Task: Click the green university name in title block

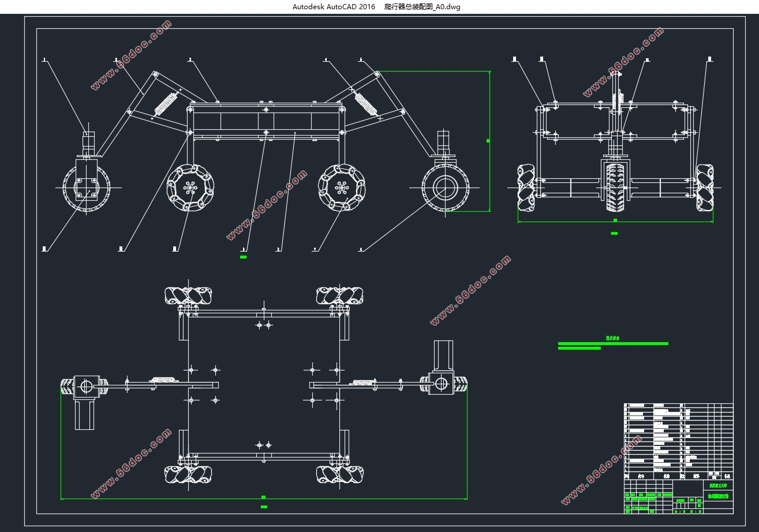Action: coord(719,486)
